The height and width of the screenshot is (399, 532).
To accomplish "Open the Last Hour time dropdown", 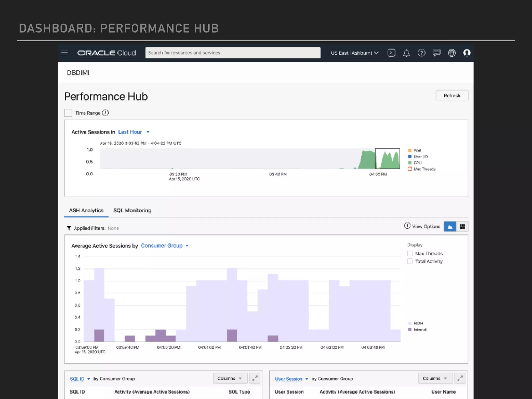I will (134, 132).
